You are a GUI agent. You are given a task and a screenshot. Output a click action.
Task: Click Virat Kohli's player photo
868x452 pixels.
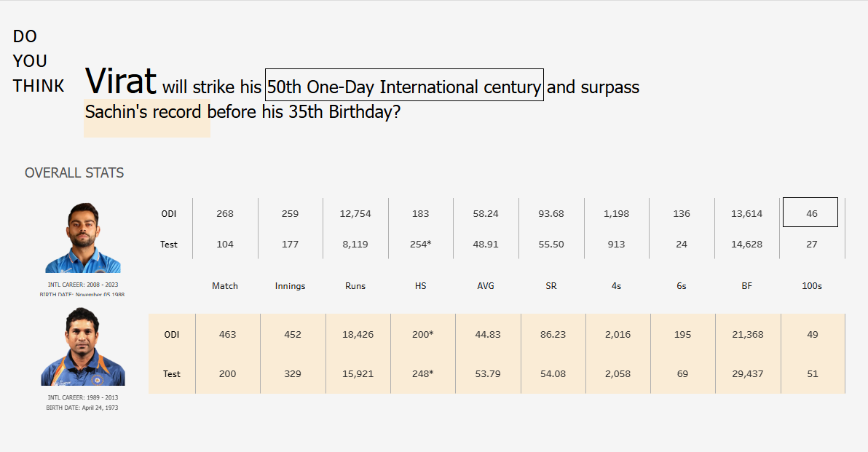tap(83, 238)
